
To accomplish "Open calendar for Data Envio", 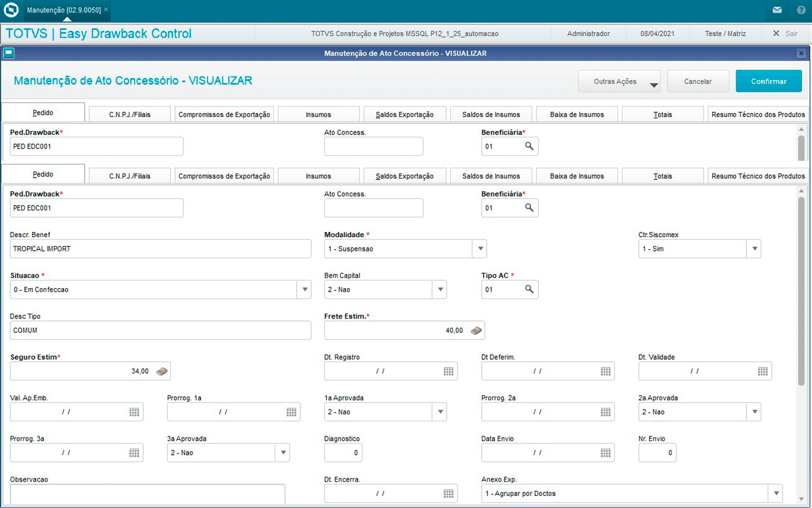I will coord(605,452).
